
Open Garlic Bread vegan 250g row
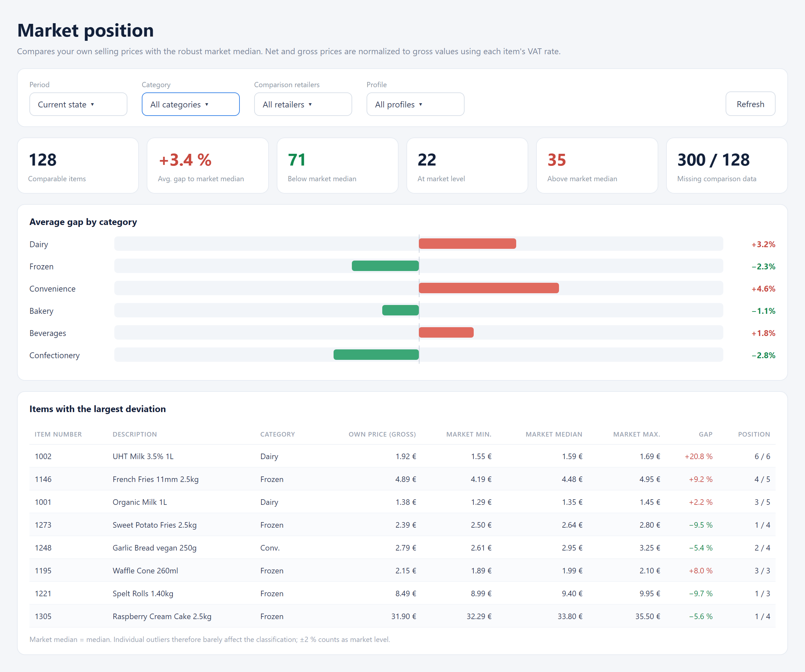point(402,548)
